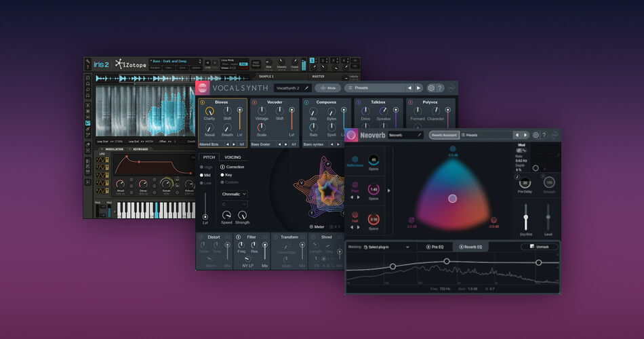
Task: Open MODULATION tab in Iris 2
Action: tap(114, 149)
